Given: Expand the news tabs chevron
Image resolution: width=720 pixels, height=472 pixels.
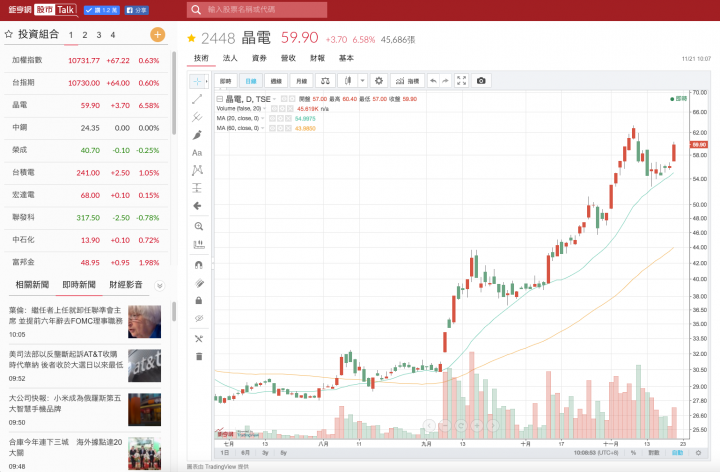Looking at the screenshot, I should 160,286.
